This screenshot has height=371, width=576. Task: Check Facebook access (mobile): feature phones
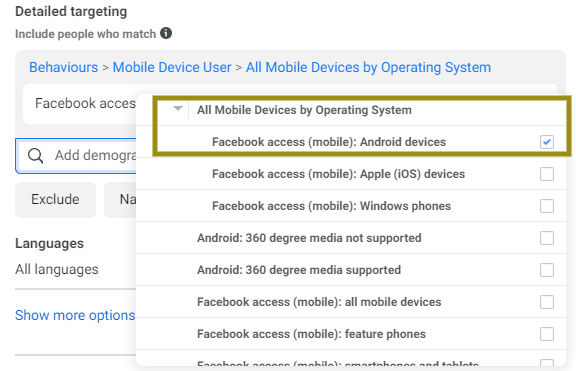[547, 334]
